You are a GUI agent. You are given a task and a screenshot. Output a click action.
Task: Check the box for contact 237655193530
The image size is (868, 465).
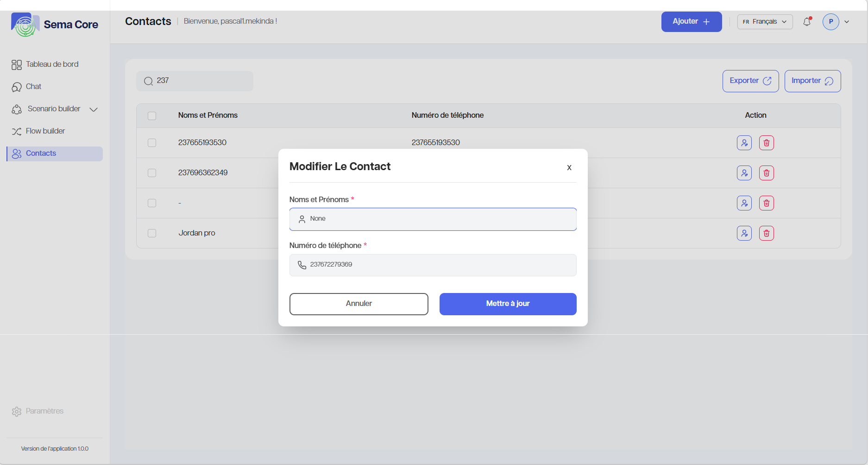pos(152,143)
